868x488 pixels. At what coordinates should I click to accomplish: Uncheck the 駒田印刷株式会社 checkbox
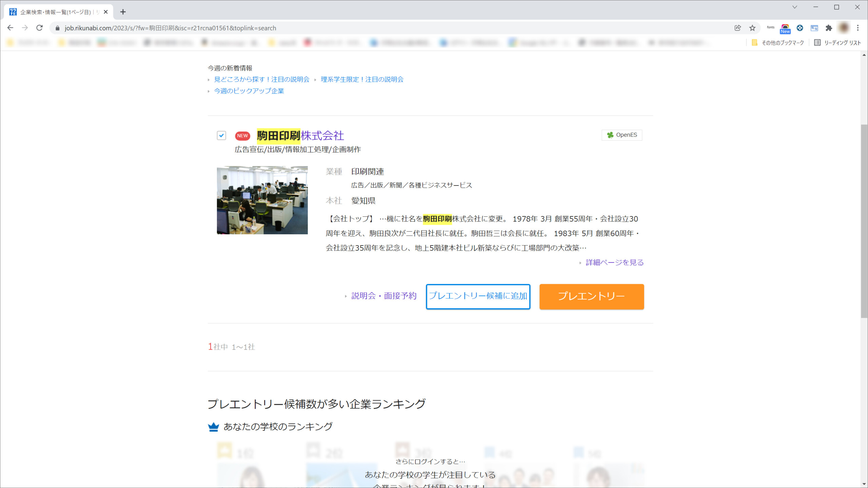point(221,136)
